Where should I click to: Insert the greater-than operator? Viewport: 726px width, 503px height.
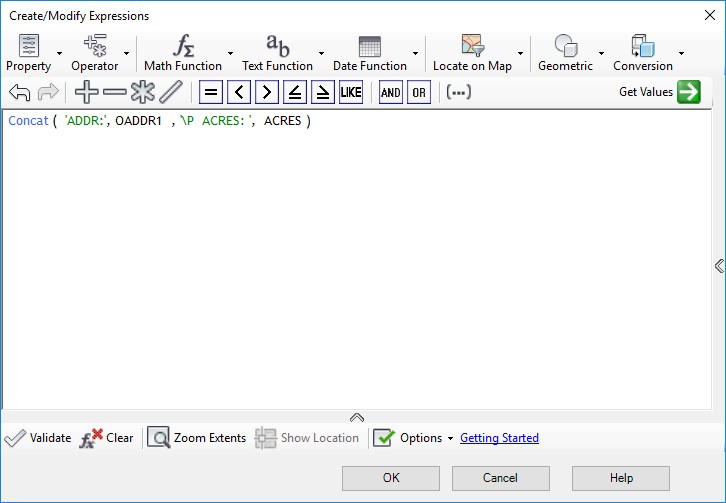pyautogui.click(x=267, y=92)
